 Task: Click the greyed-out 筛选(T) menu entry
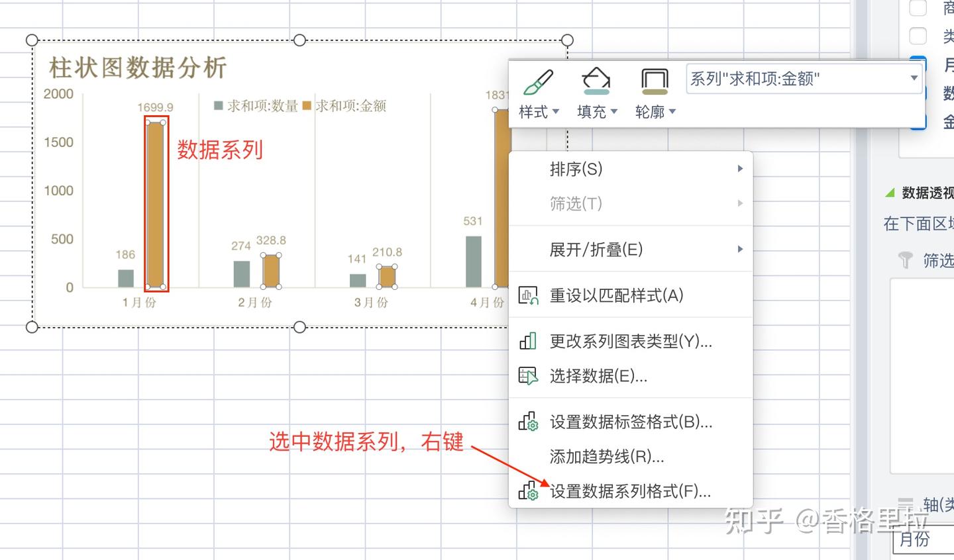(631, 203)
